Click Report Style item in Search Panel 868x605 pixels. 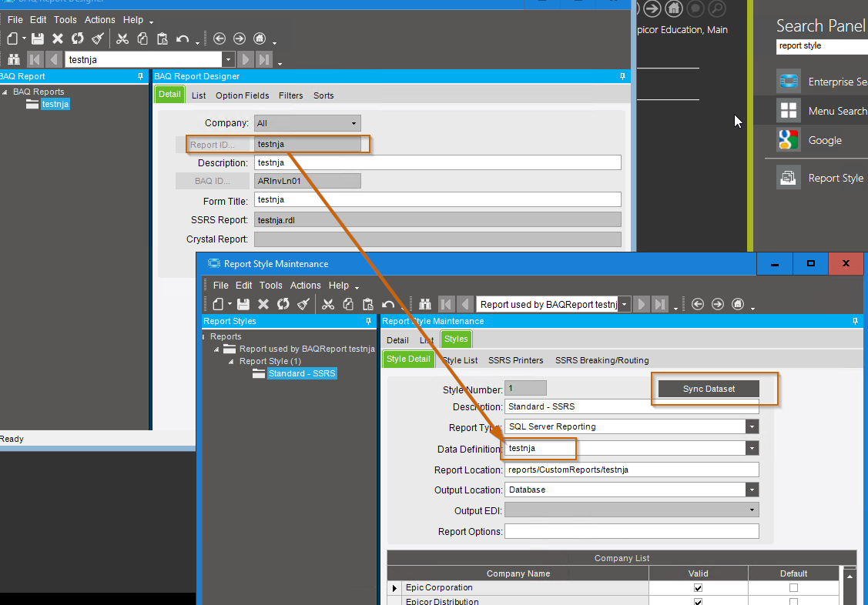coord(822,178)
